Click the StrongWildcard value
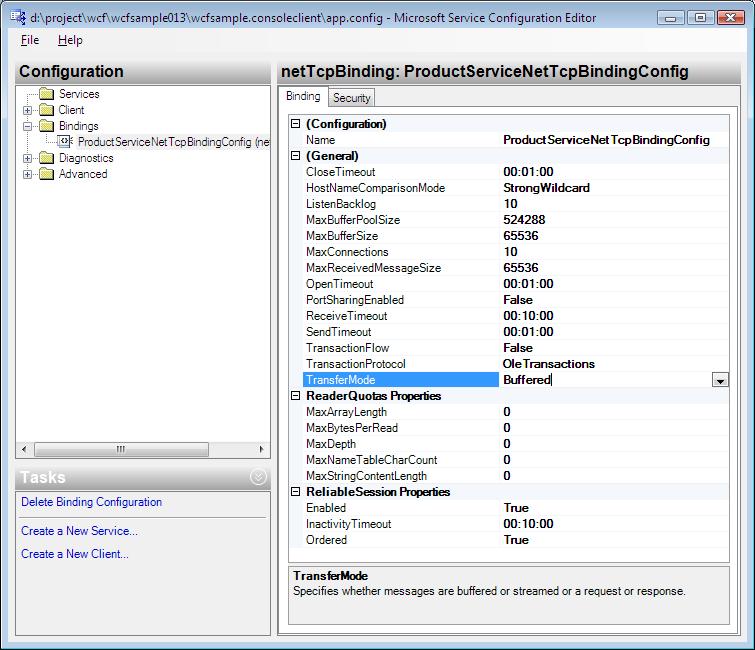This screenshot has height=650, width=755. point(546,188)
